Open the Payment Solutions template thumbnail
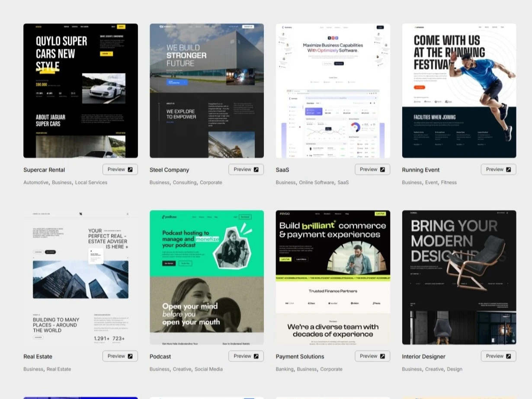 point(333,277)
